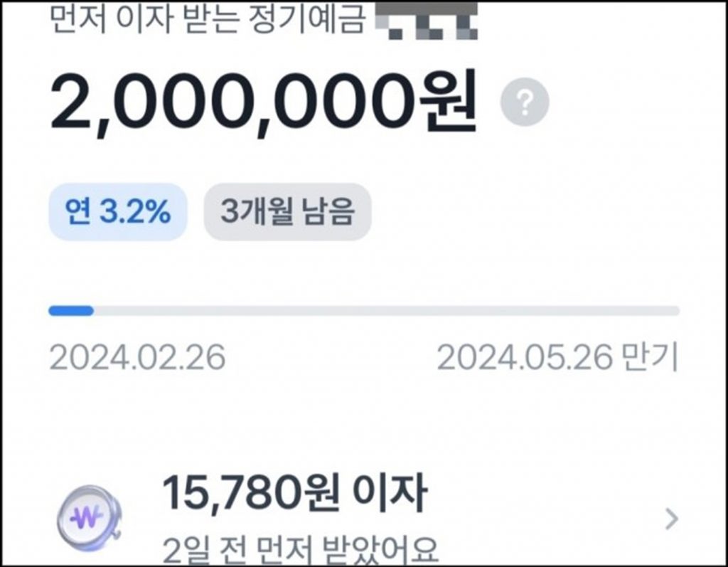Click the blue filled progress bar segment
Viewport: 728px width, 567px height.
click(71, 311)
